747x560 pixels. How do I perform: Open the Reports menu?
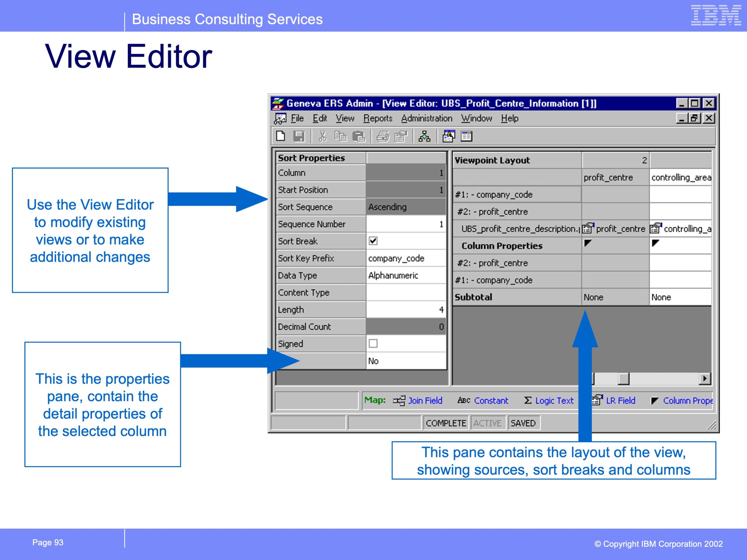click(378, 118)
